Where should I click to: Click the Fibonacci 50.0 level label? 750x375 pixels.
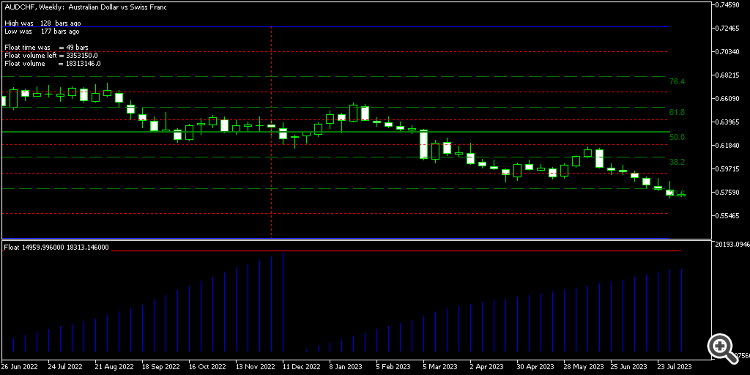(x=677, y=137)
